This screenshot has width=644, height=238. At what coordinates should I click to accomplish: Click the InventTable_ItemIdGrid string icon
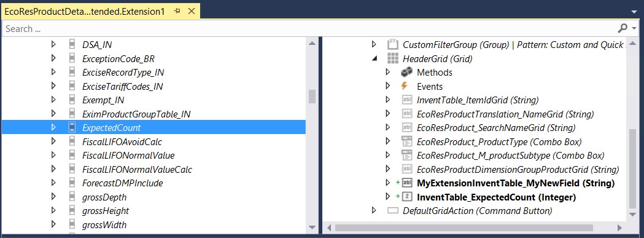point(406,100)
